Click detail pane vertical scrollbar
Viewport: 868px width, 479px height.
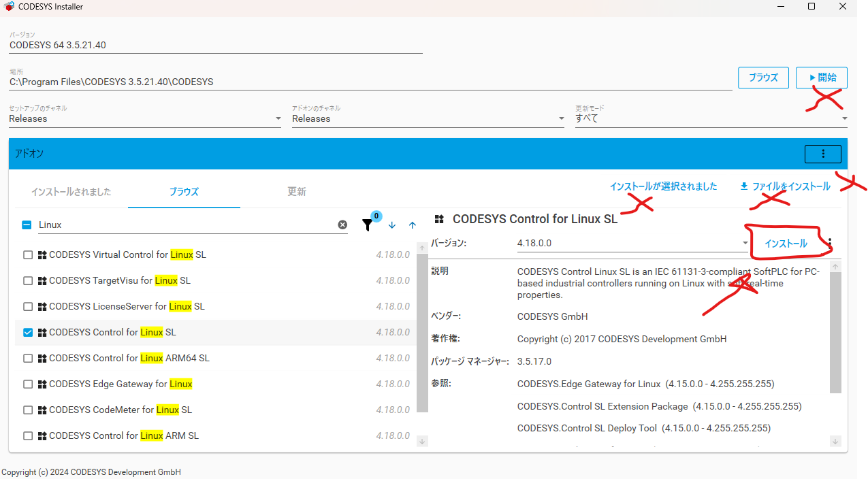pos(836,332)
